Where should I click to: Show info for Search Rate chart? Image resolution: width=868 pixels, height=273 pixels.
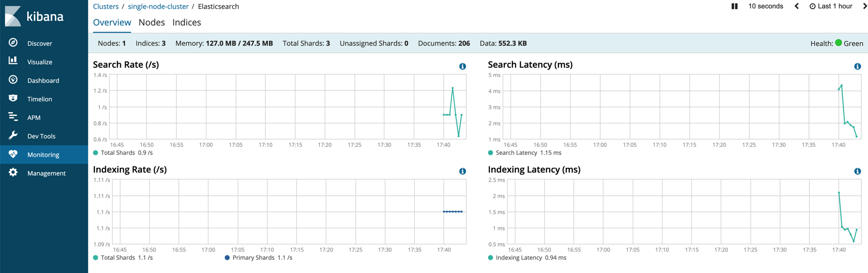click(x=463, y=66)
